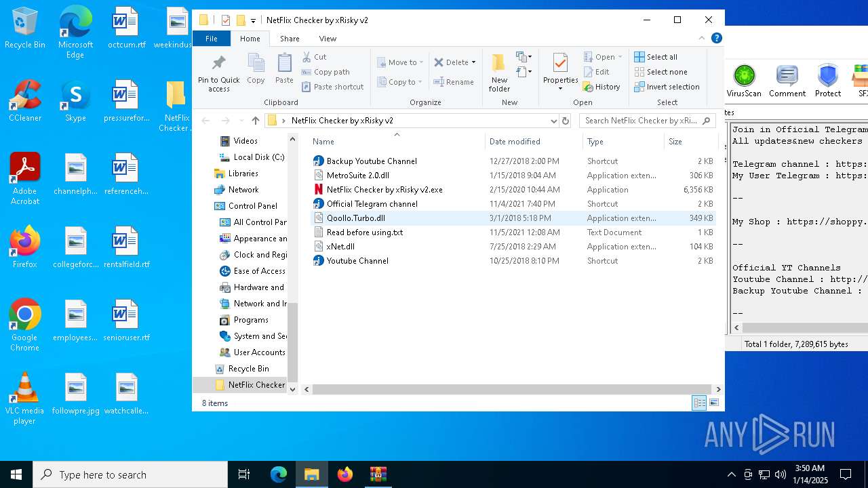
Task: Click History in ribbon
Action: (601, 87)
